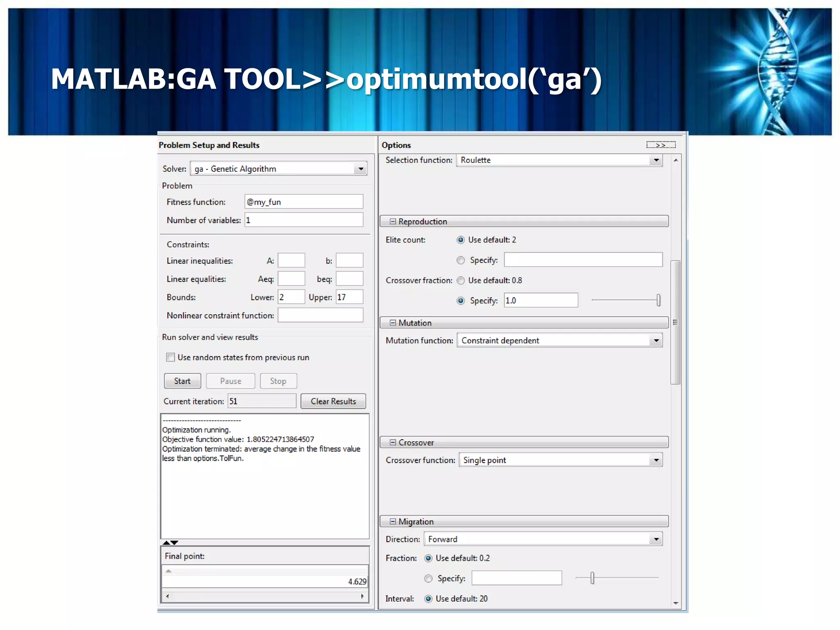Click the >> expand button in Options header
The height and width of the screenshot is (630, 840).
[x=661, y=145]
